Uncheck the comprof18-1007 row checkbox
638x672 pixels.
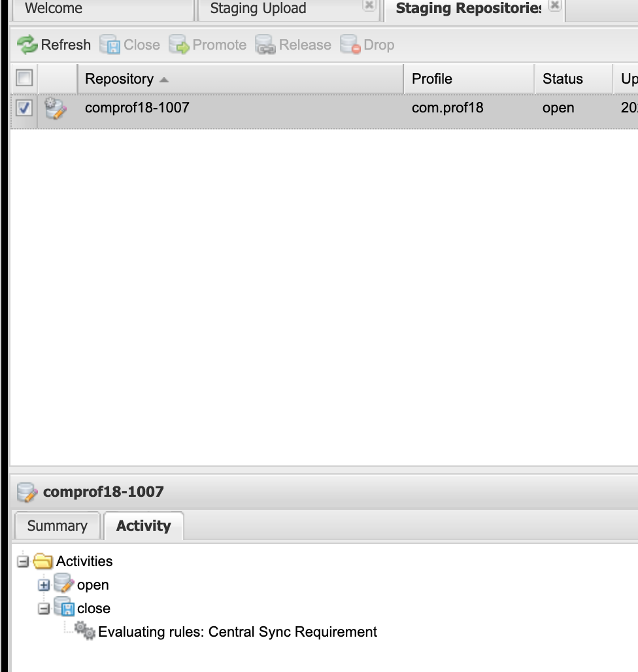point(24,108)
